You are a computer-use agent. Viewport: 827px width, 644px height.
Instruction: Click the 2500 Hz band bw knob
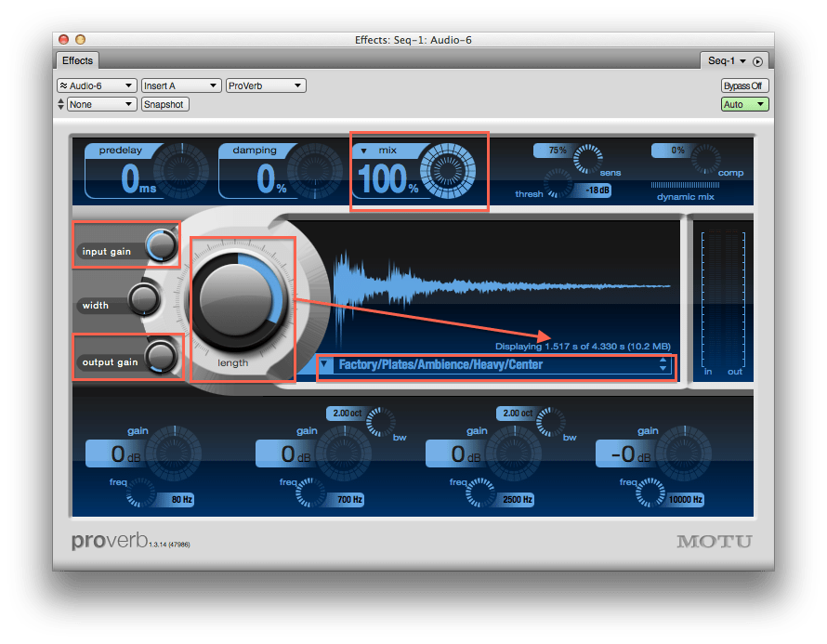(x=551, y=421)
